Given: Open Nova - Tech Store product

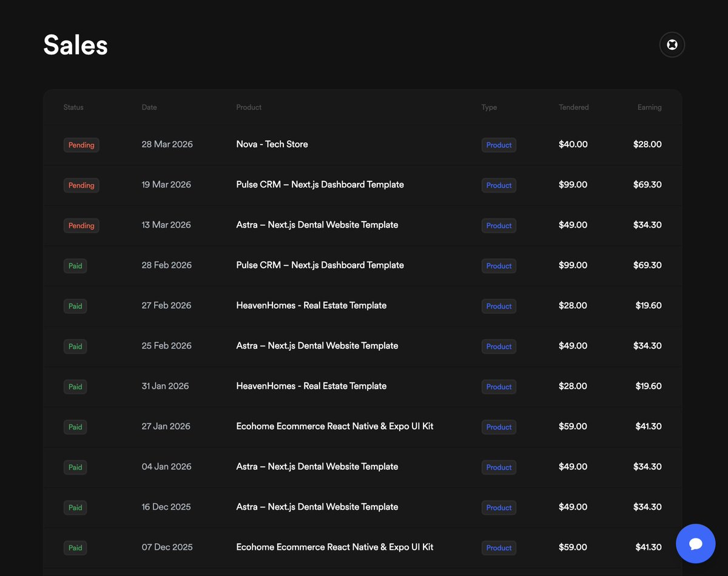Looking at the screenshot, I should [x=272, y=144].
